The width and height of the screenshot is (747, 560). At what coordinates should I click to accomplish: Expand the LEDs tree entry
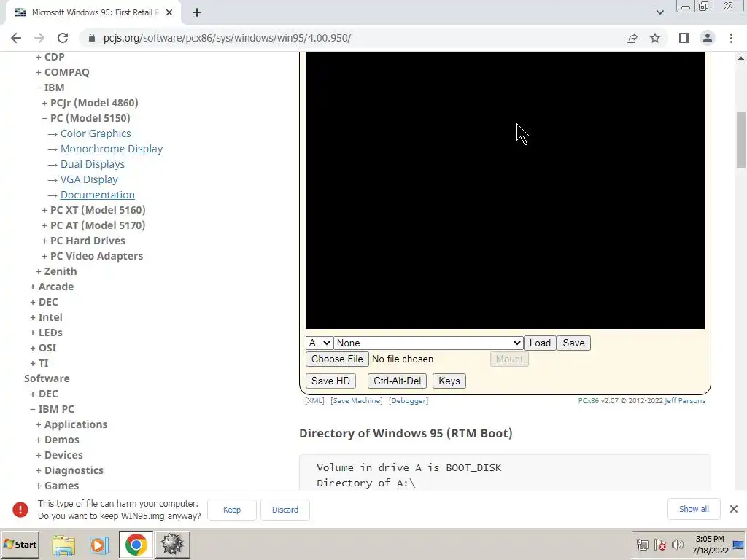46,332
